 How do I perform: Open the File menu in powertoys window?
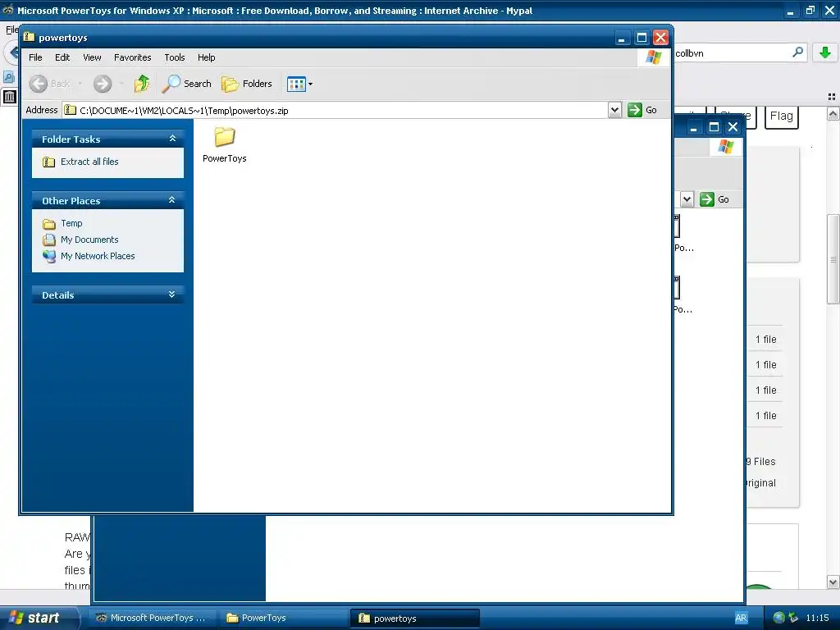(35, 57)
